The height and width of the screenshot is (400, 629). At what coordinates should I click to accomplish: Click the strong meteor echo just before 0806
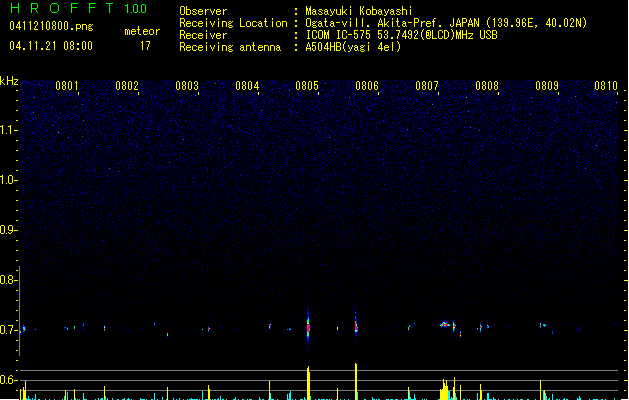click(356, 326)
